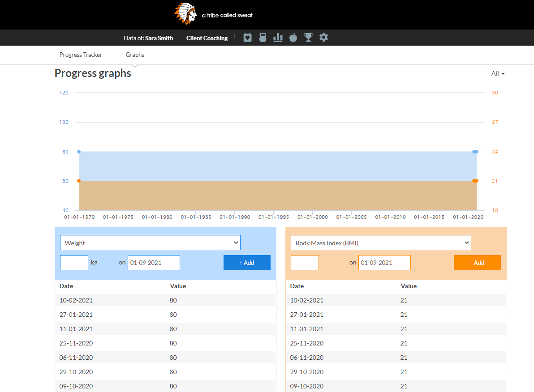Screen dimensions: 534x392
Task: Click the Weight series point at 01-01-1970
Action: tap(79, 152)
